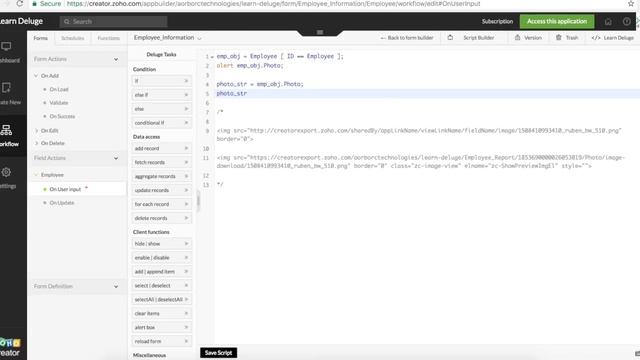Insert the 'add | append item' task
The height and width of the screenshot is (360, 640).
click(162, 272)
